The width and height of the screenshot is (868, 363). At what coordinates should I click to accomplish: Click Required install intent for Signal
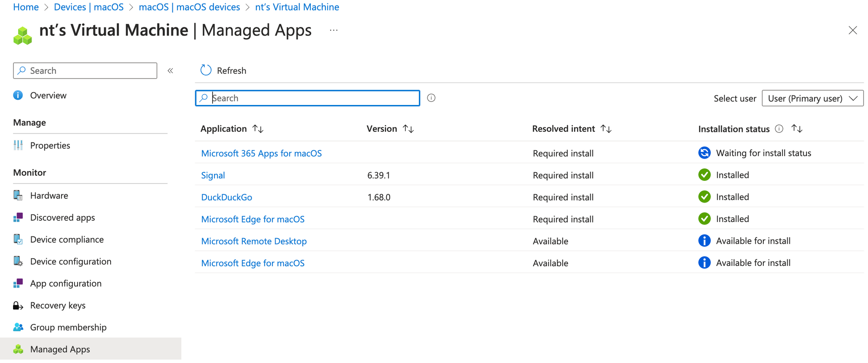pyautogui.click(x=563, y=175)
